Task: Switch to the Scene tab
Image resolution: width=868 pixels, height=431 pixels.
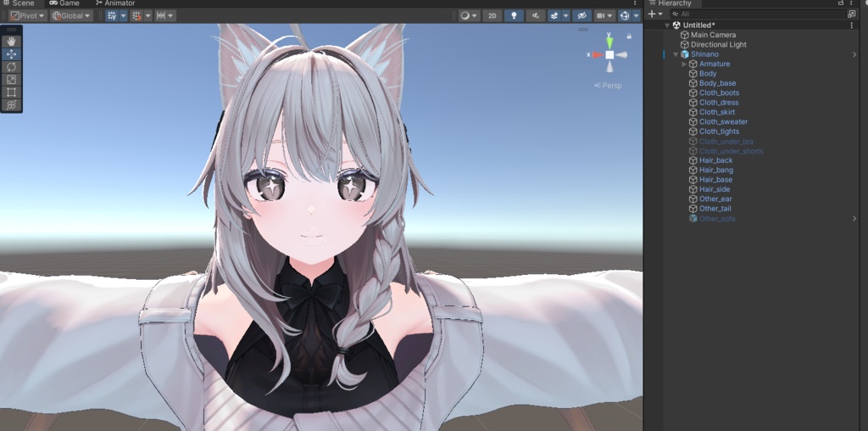Action: [19, 3]
